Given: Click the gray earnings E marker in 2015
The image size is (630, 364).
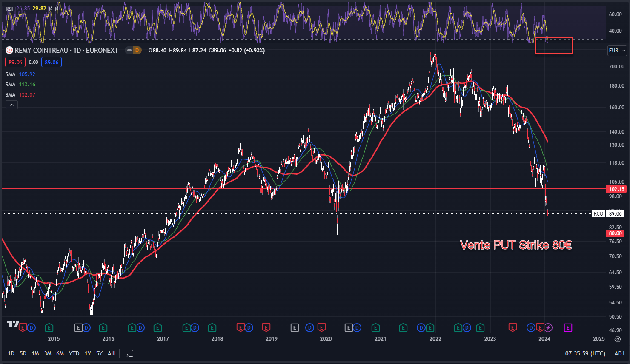Looking at the screenshot, I should pyautogui.click(x=78, y=327).
